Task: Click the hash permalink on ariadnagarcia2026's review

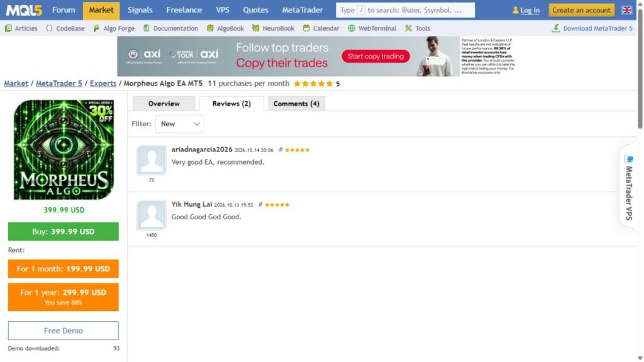Action: point(280,150)
